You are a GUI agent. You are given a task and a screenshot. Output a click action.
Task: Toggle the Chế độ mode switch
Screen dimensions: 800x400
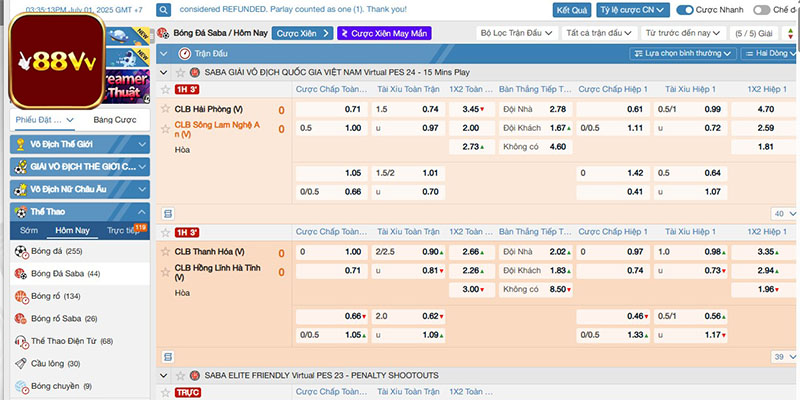(x=762, y=10)
